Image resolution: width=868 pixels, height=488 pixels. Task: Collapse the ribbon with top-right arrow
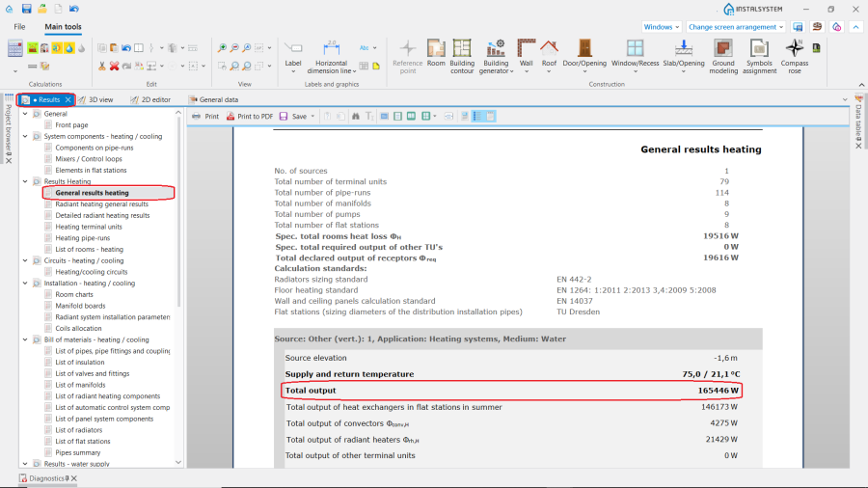[855, 27]
